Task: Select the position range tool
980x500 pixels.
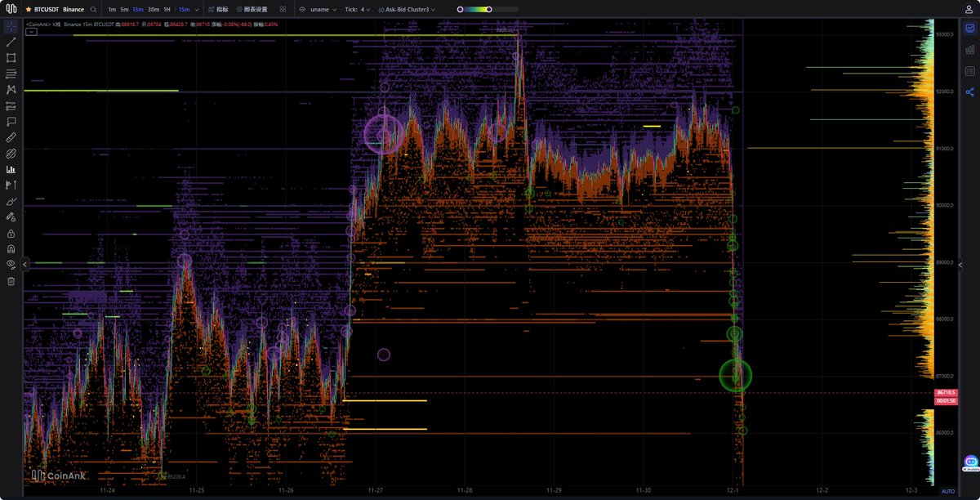Action: [x=11, y=105]
